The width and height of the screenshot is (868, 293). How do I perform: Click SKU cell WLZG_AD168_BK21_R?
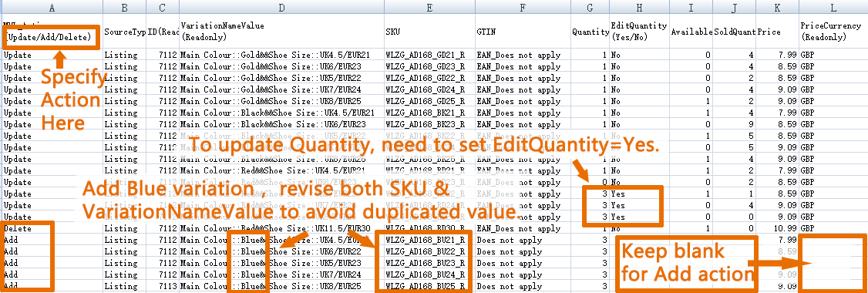coord(429,113)
